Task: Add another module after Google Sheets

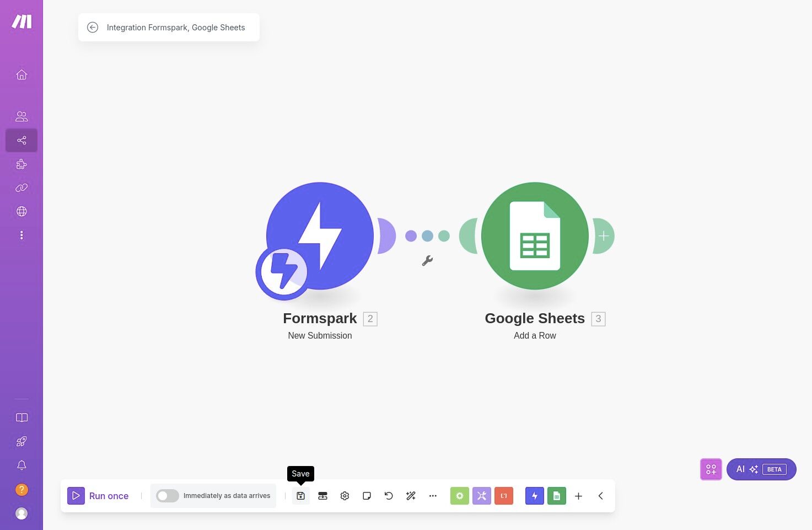Action: 604,236
